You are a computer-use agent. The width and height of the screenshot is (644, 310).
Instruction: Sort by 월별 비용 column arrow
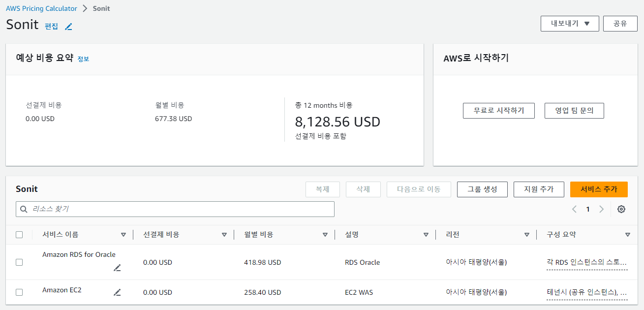(x=325, y=235)
